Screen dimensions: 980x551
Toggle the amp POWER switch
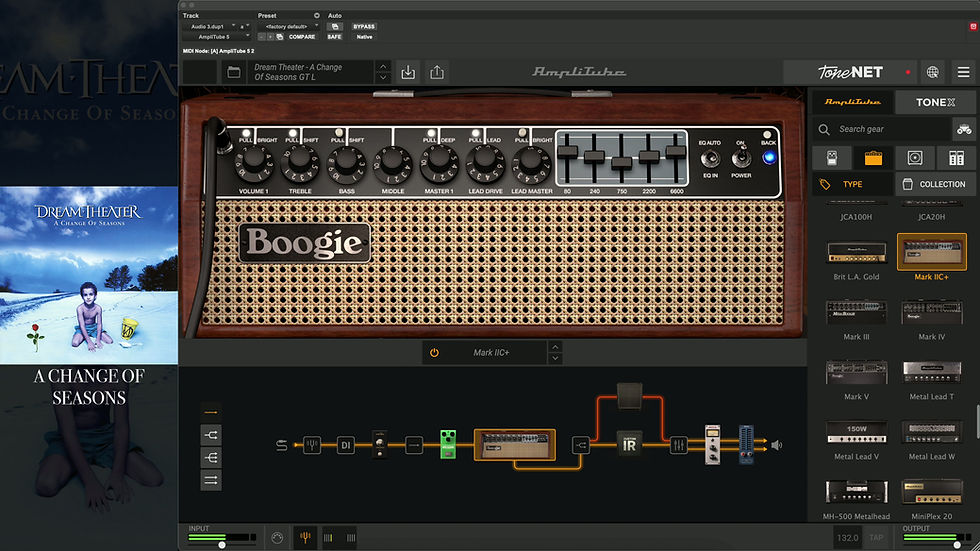point(741,159)
